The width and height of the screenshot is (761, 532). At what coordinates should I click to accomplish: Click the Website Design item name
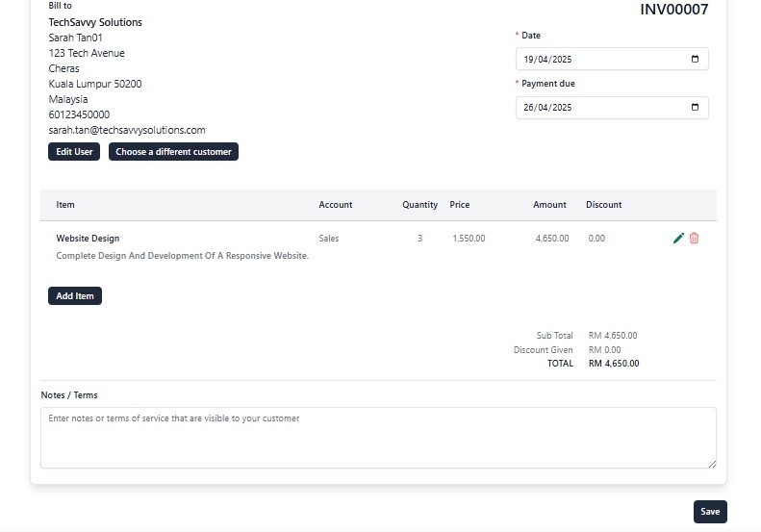(88, 239)
